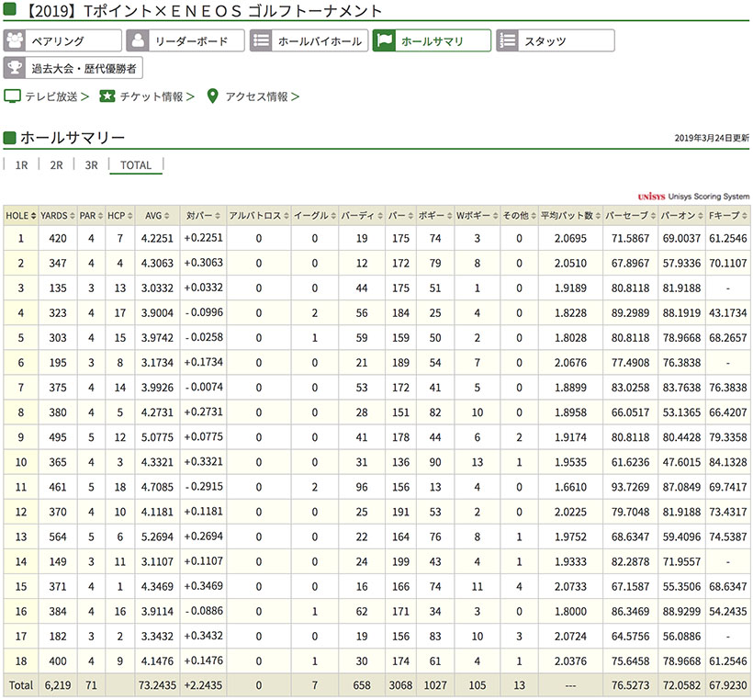The width and height of the screenshot is (753, 700).
Task: Switch to the 1R round tab
Action: coord(22,165)
